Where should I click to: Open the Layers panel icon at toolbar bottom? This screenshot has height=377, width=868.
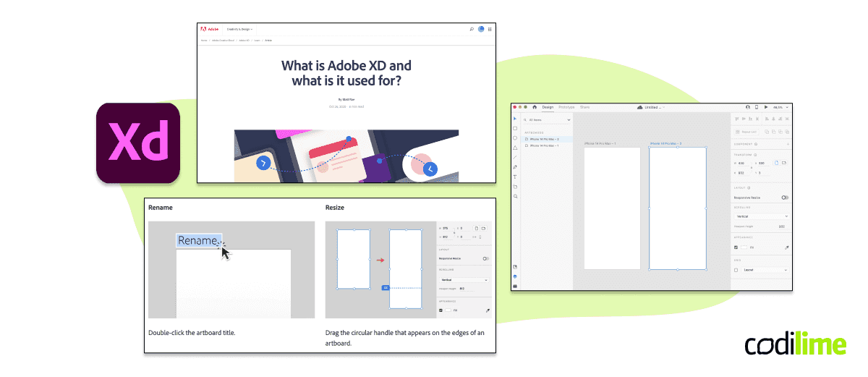(x=515, y=276)
